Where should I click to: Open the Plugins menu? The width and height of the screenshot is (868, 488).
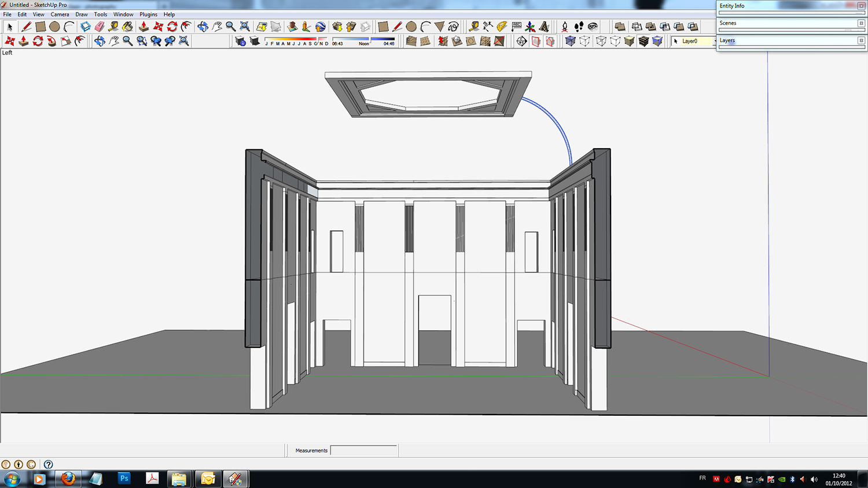[x=148, y=14]
